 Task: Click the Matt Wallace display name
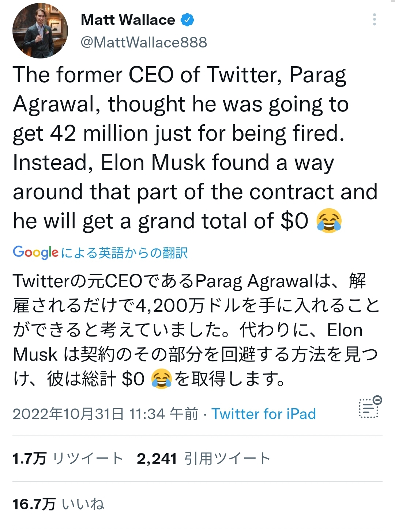point(128,20)
